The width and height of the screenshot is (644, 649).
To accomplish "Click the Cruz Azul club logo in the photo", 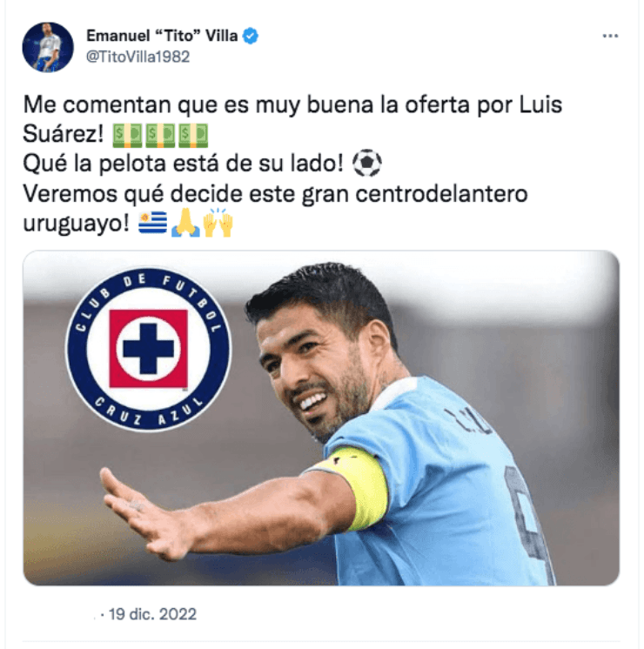I will click(x=148, y=349).
